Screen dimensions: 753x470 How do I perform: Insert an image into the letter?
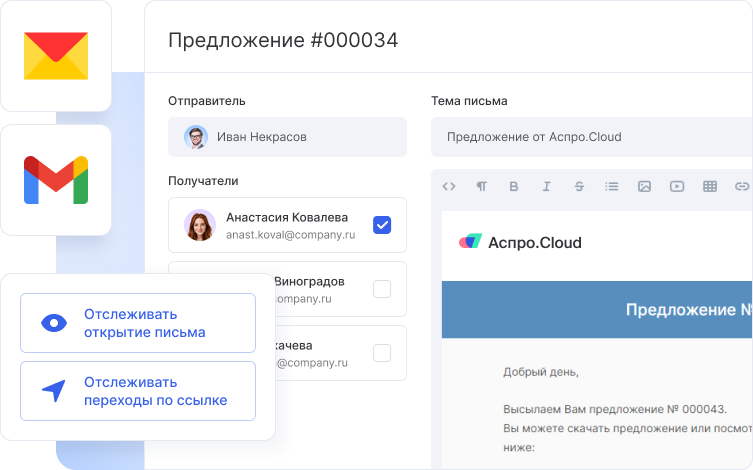click(645, 186)
